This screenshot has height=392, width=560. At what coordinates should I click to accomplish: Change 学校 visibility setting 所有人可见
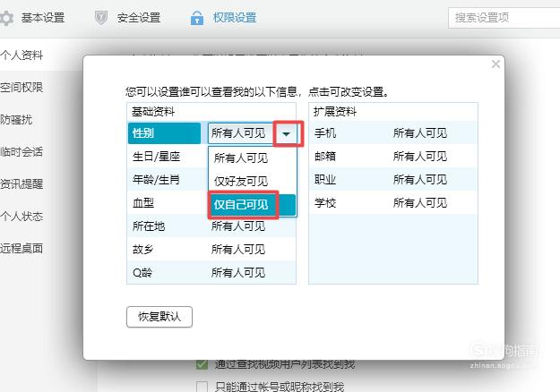420,203
